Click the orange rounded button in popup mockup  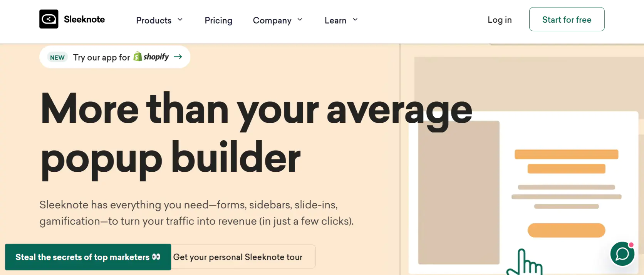pyautogui.click(x=566, y=230)
